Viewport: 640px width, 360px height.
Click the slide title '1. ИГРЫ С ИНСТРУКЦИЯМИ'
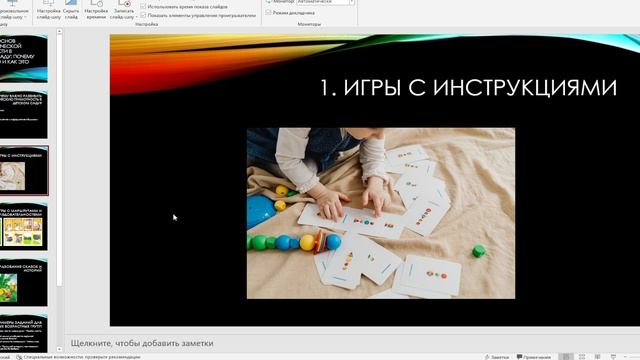468,87
